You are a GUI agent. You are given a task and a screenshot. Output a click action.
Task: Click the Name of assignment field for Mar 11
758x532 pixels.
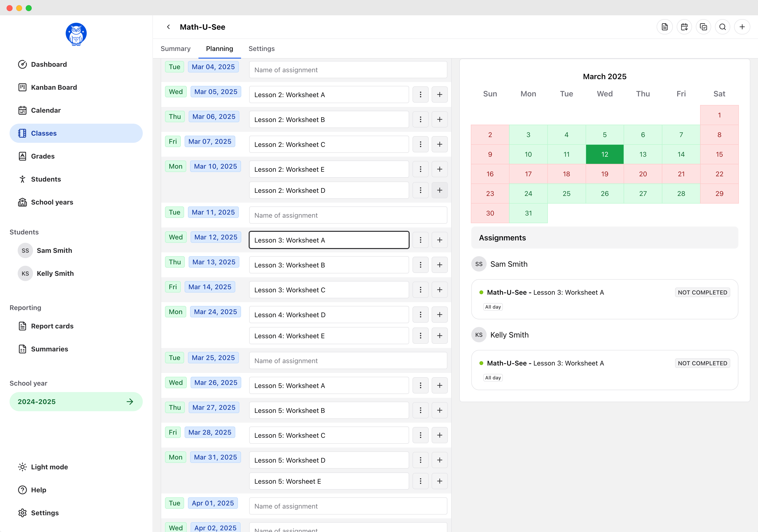pyautogui.click(x=348, y=215)
